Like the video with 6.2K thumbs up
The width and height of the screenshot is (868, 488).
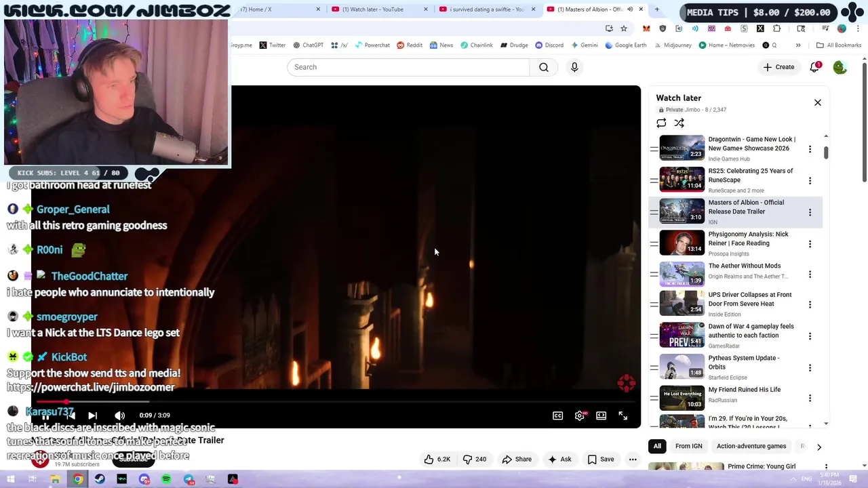437,460
